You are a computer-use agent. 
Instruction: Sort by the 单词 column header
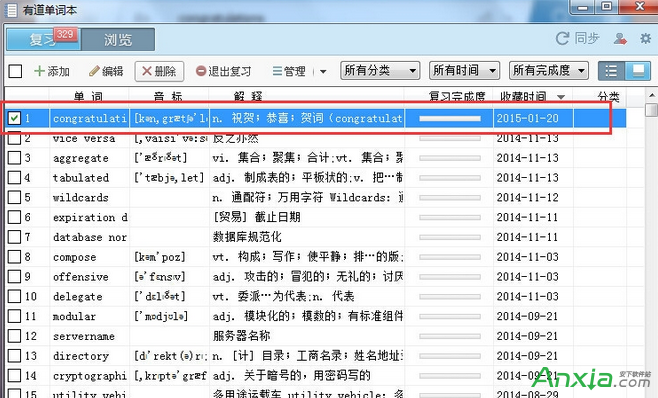[89, 97]
